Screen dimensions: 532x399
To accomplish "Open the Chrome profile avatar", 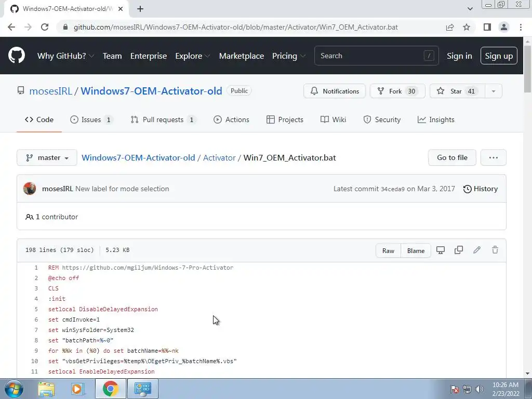I will pyautogui.click(x=504, y=27).
